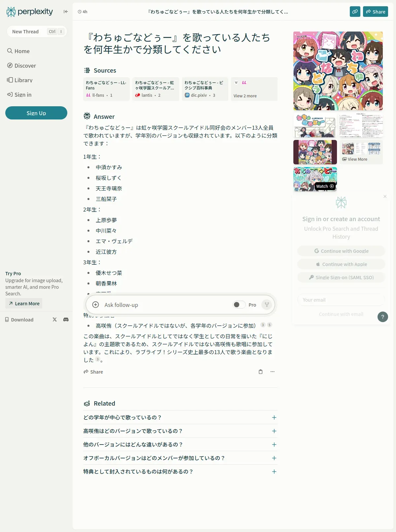Copy link using the chain icon button
Viewport: 396px width, 532px height.
355,12
